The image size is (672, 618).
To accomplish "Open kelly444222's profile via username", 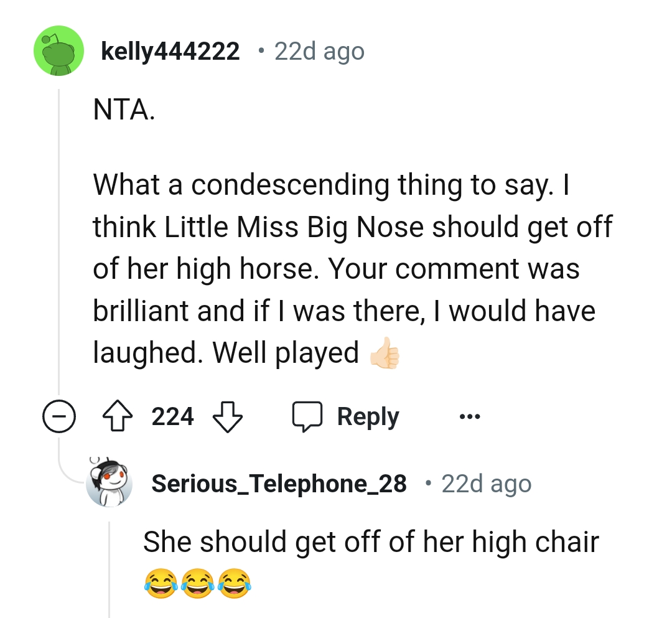I will tap(172, 51).
